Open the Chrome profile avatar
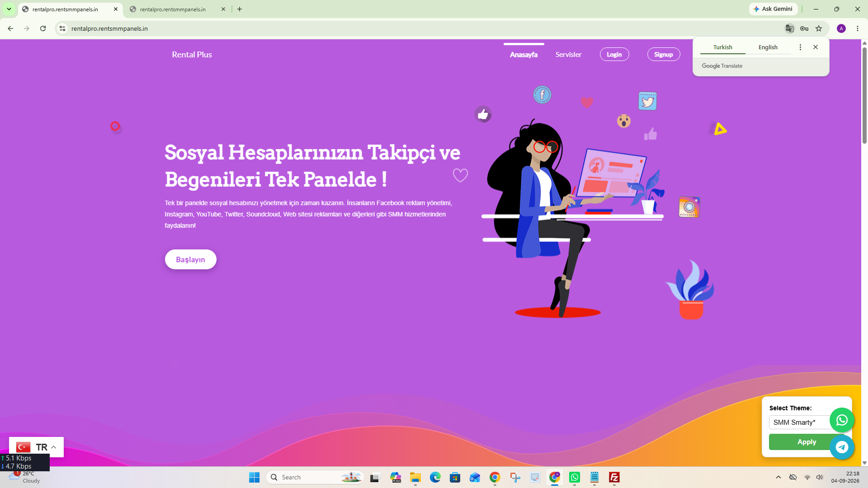The image size is (868, 488). [x=841, y=28]
